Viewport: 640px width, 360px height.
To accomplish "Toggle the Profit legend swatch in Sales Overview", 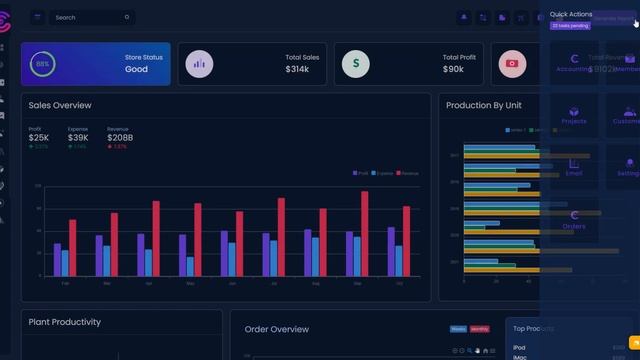I will 355,173.
